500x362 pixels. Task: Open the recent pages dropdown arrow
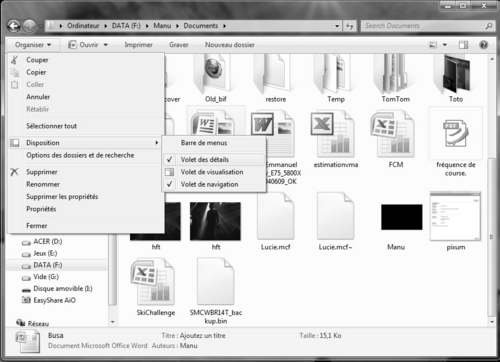point(40,26)
